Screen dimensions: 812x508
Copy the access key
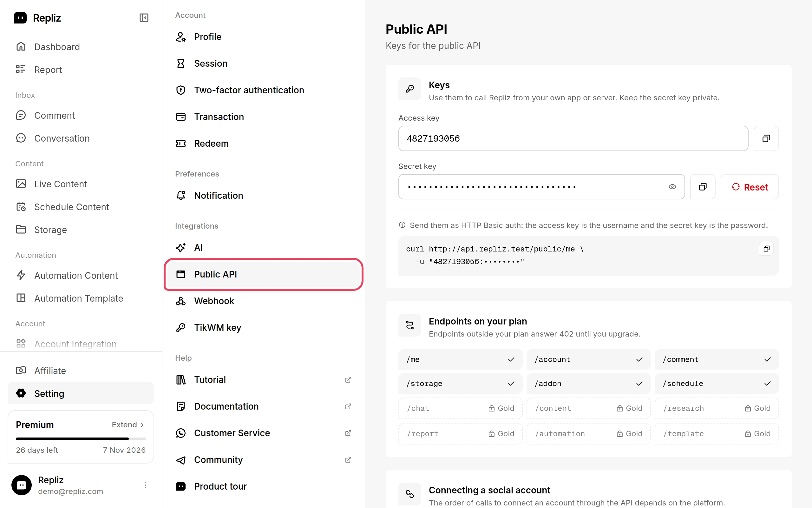pos(766,138)
